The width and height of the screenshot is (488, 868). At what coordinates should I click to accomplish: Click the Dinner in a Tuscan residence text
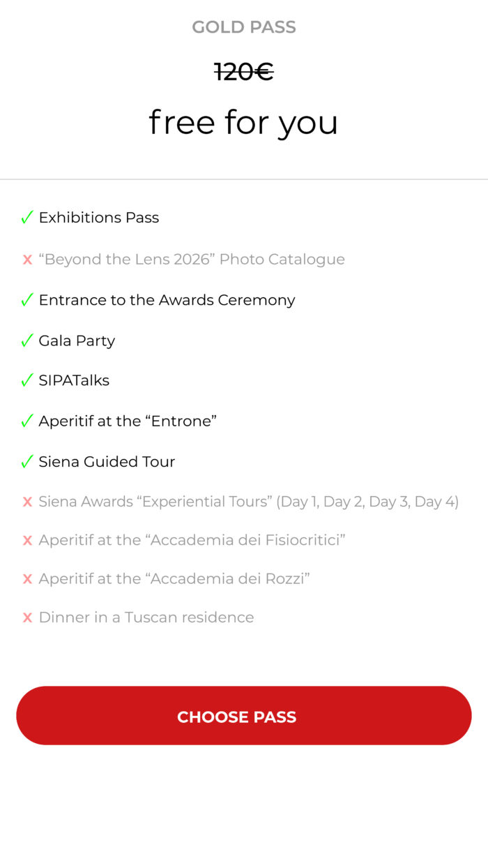click(x=146, y=618)
